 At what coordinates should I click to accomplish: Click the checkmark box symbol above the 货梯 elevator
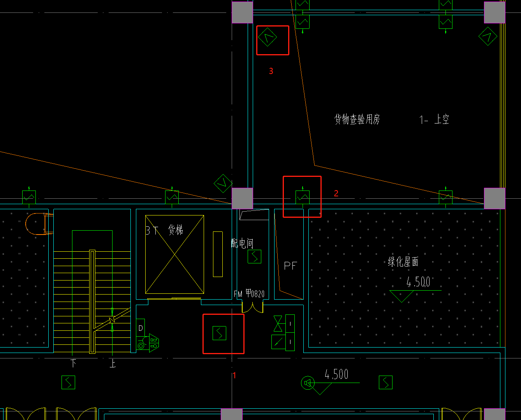click(x=172, y=197)
